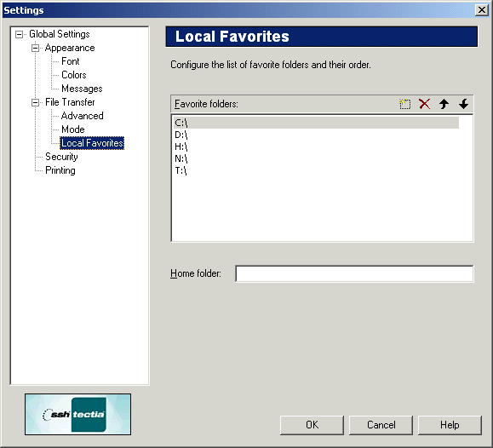The height and width of the screenshot is (448, 493).
Task: Select Mode under File Transfer
Action: tap(73, 129)
